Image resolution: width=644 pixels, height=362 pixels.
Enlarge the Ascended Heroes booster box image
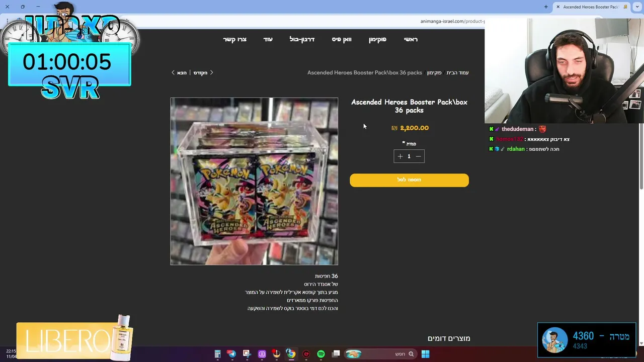(254, 182)
